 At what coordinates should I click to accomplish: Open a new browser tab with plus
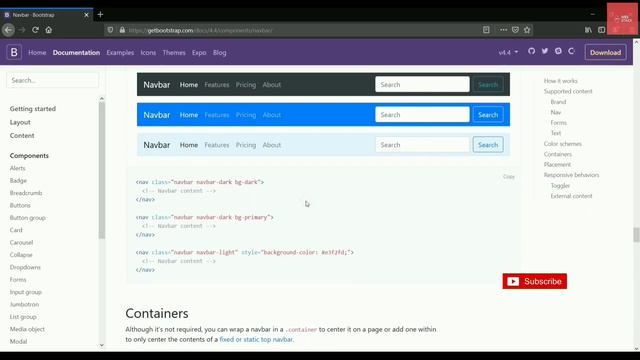coord(100,15)
